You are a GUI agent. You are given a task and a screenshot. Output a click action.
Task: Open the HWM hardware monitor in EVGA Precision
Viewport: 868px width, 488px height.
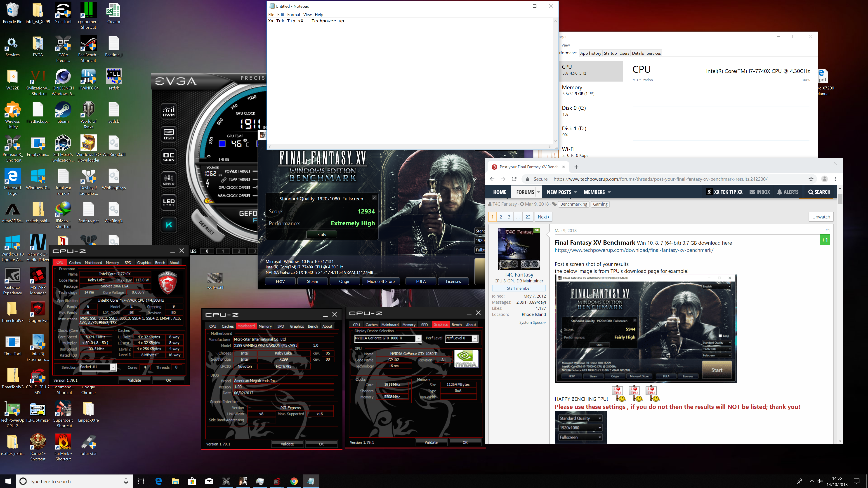click(x=169, y=111)
